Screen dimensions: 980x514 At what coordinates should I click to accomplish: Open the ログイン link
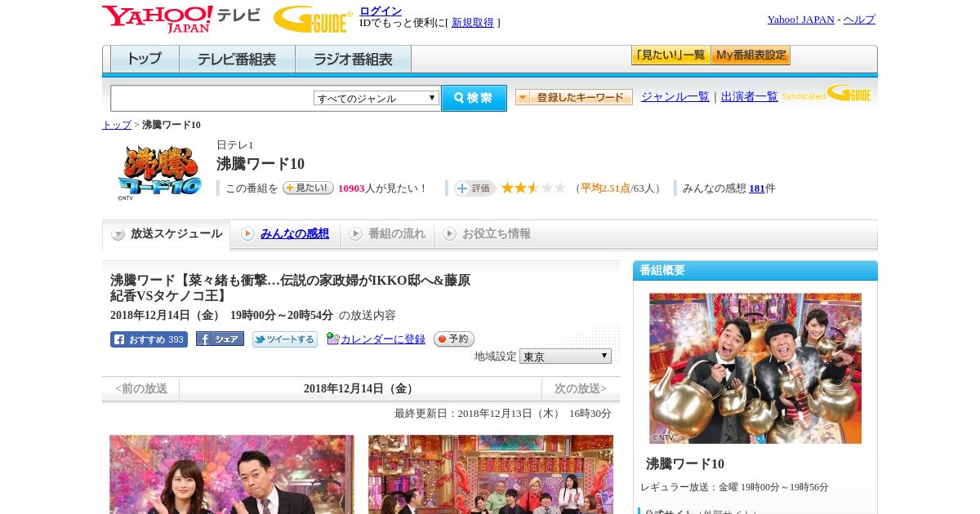pyautogui.click(x=381, y=11)
